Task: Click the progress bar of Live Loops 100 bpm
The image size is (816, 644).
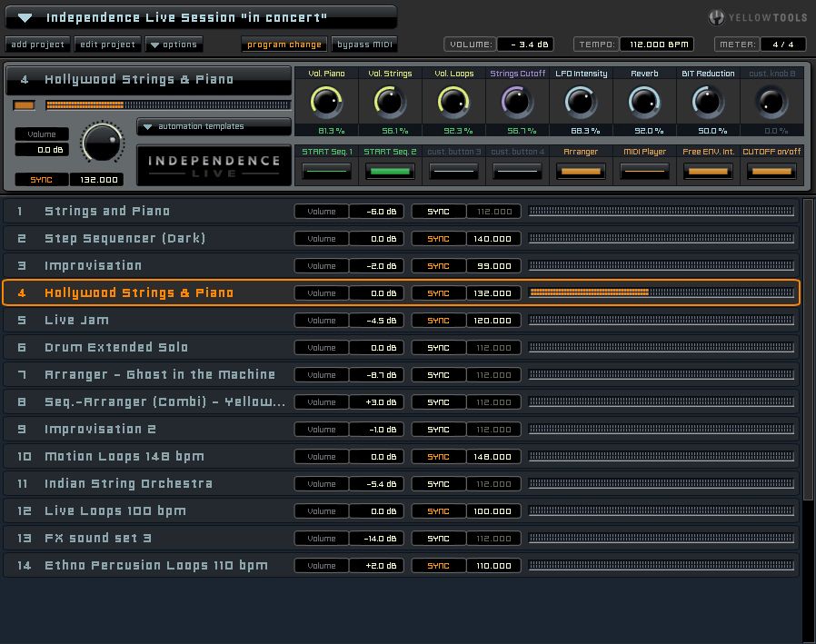Action: pos(662,510)
